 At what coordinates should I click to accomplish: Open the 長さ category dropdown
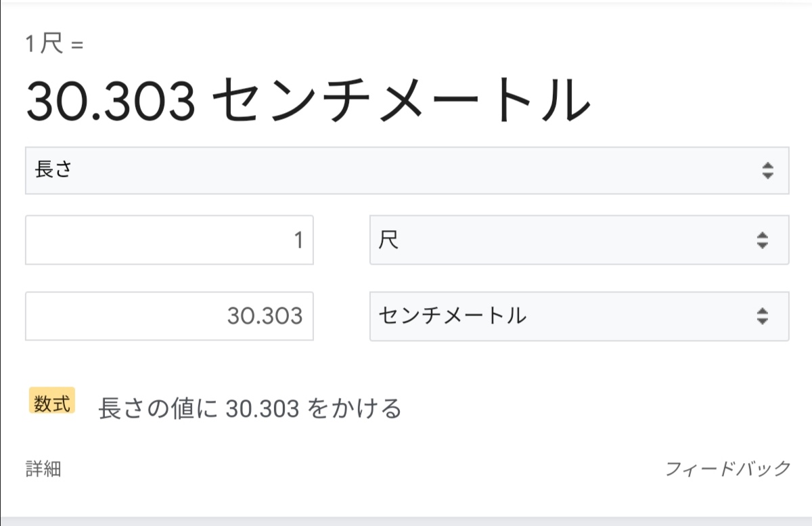click(406, 171)
